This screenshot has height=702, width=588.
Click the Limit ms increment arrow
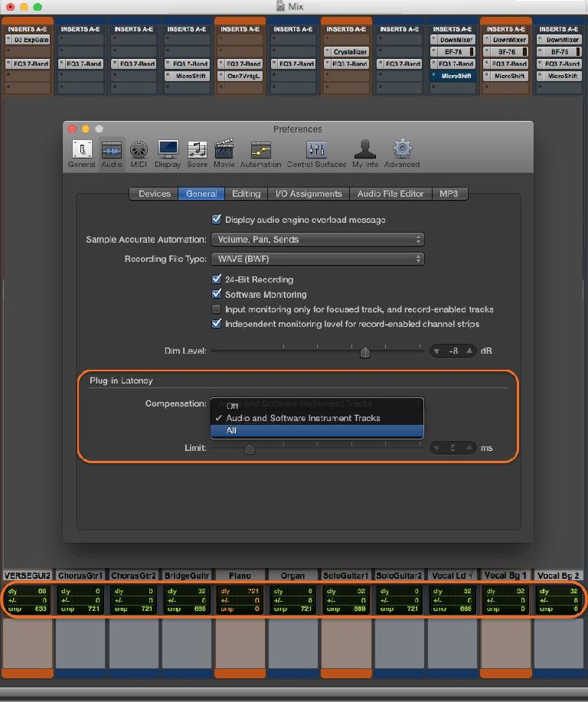pos(469,447)
